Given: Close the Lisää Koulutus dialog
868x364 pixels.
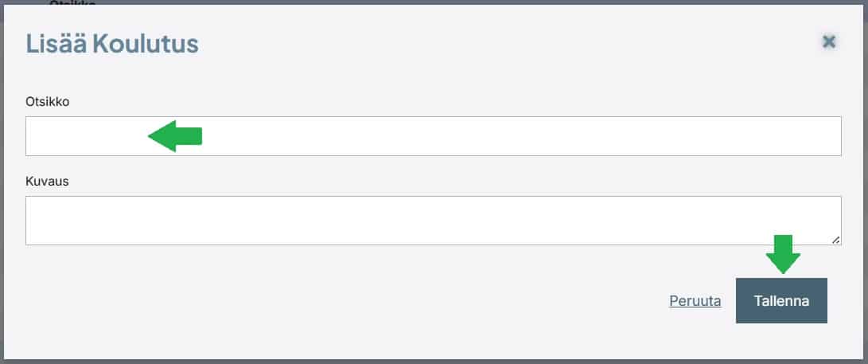Looking at the screenshot, I should click(829, 41).
